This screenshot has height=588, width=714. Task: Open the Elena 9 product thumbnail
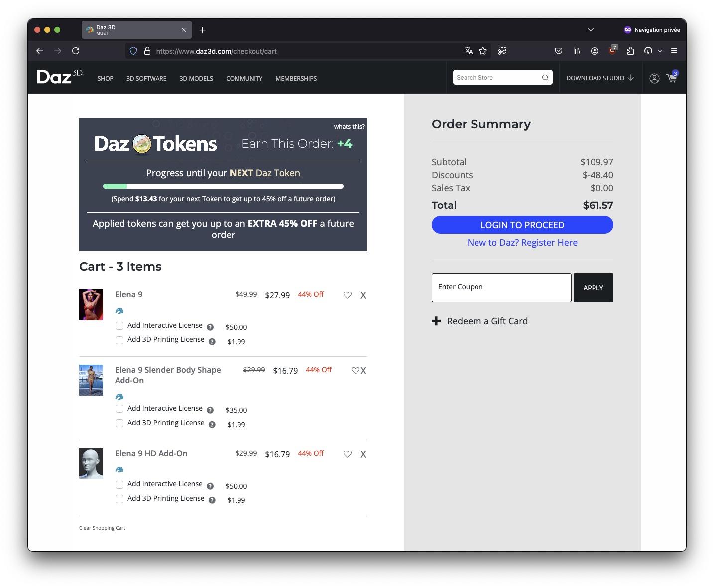91,305
